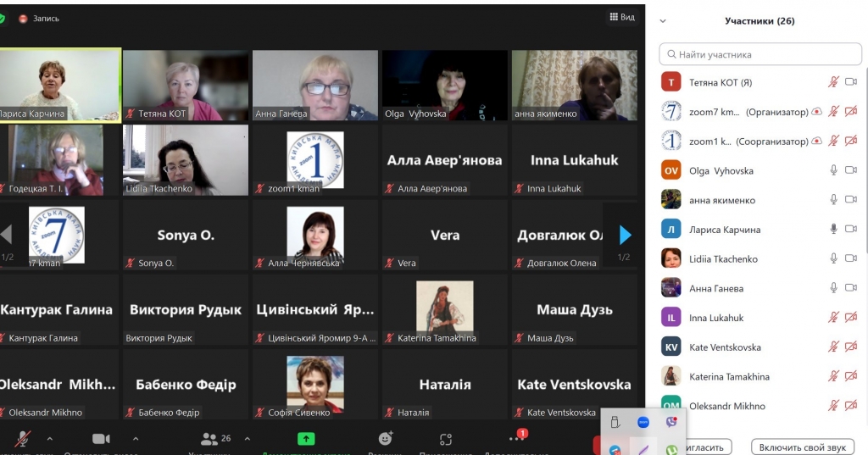This screenshot has height=455, width=868.
Task: Click the recording indicator in zoom7 organizer row
Action: (816, 112)
